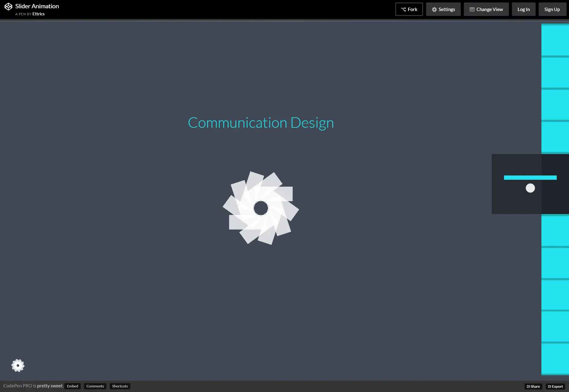The image size is (569, 392).
Task: Click the Communication Design heading
Action: (x=261, y=123)
